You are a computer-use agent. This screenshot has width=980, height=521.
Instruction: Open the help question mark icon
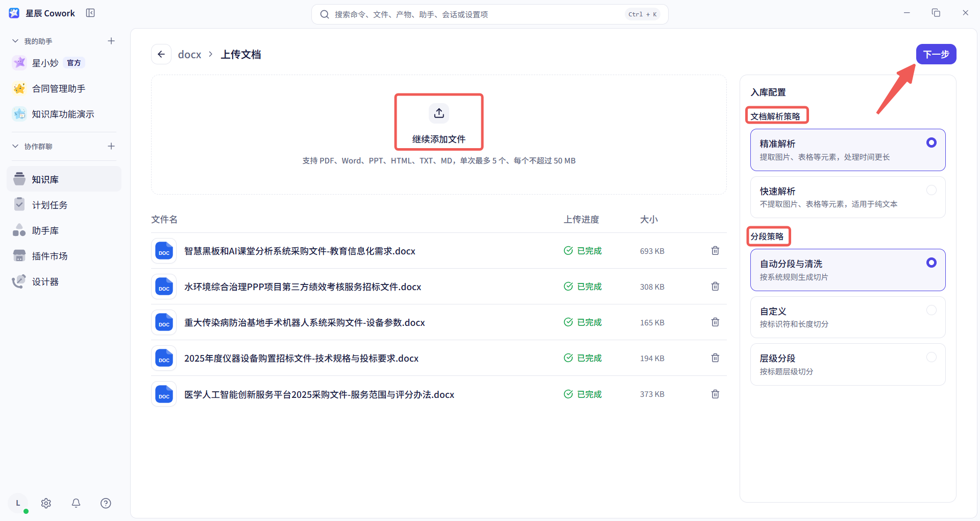click(106, 503)
